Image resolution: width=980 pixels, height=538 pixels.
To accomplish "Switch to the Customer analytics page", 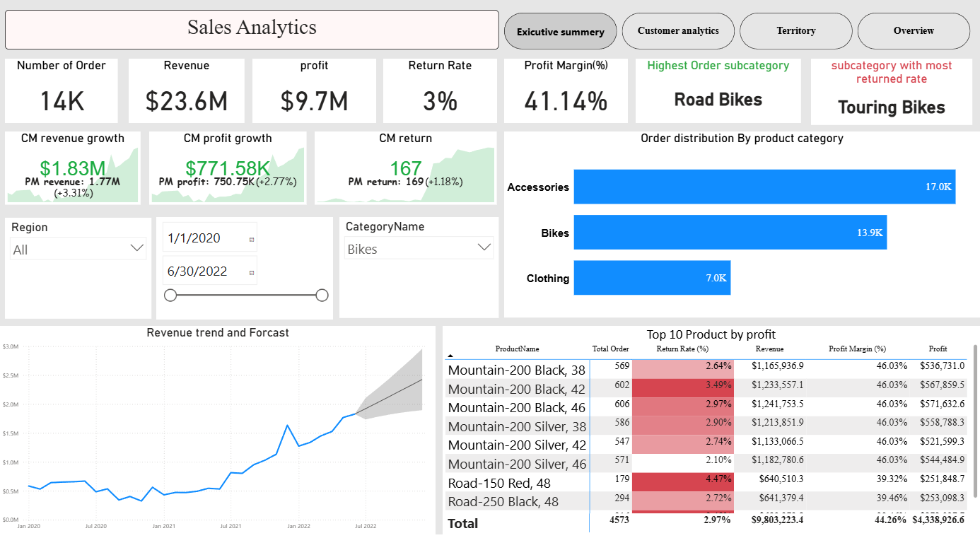I will (678, 31).
